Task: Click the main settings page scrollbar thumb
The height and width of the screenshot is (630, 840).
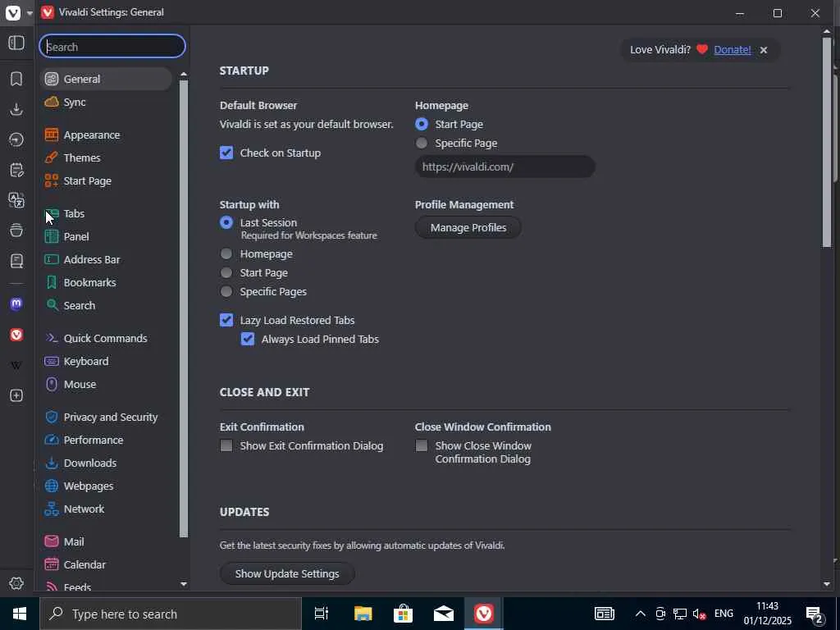Action: (x=827, y=143)
